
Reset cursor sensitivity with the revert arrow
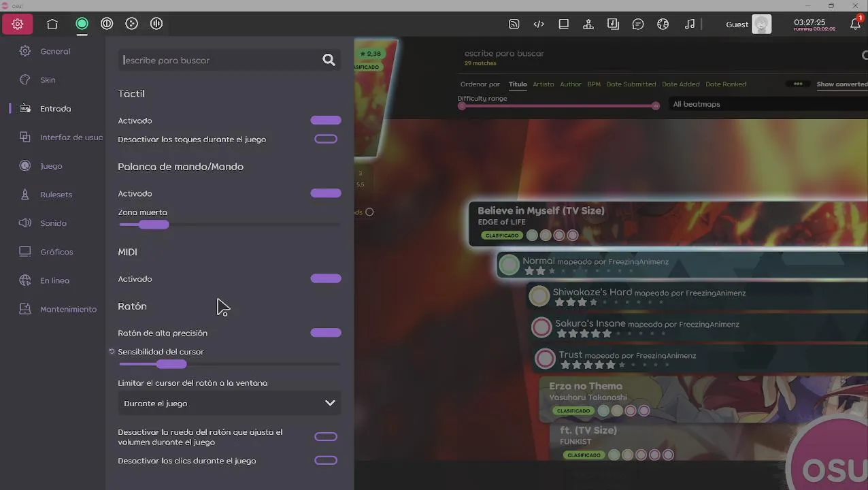(112, 352)
